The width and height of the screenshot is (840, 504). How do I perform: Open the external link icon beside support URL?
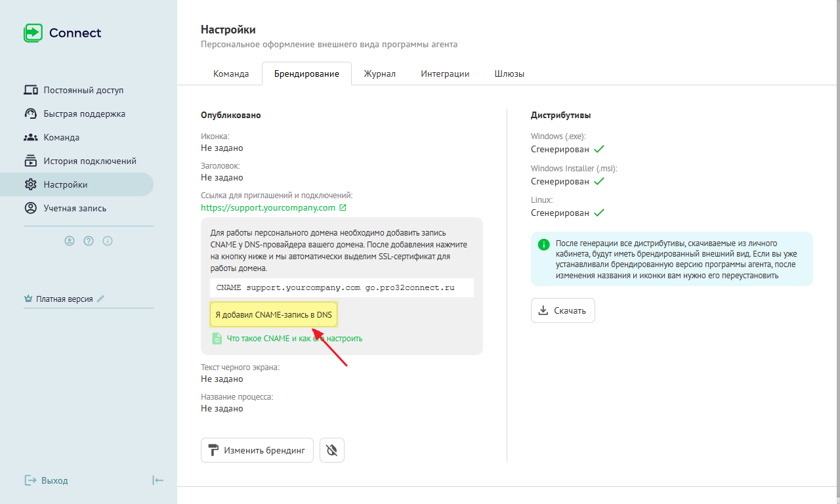tap(343, 207)
